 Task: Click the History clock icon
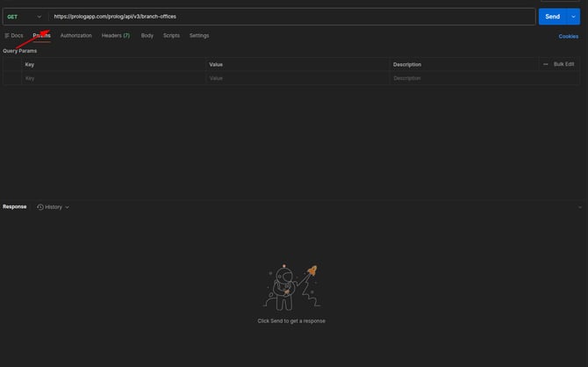[x=40, y=207]
